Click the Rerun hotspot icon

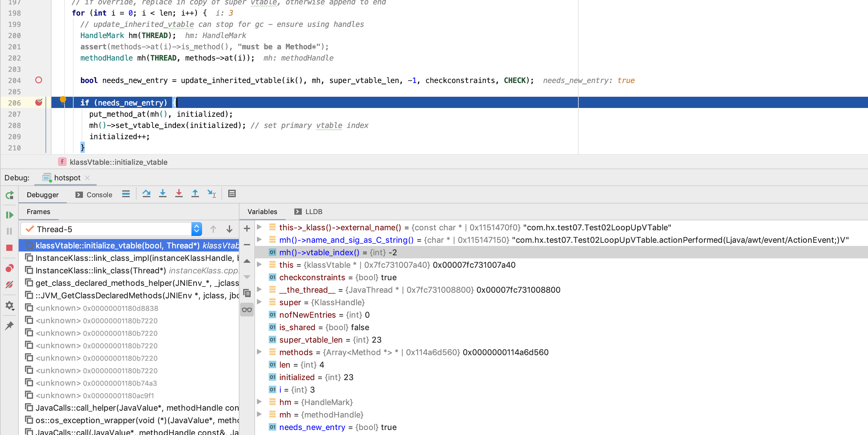tap(9, 195)
